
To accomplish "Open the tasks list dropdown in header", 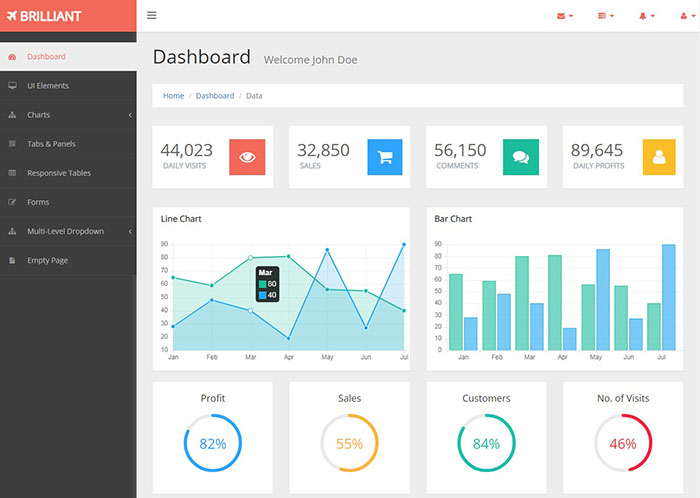I will 605,16.
